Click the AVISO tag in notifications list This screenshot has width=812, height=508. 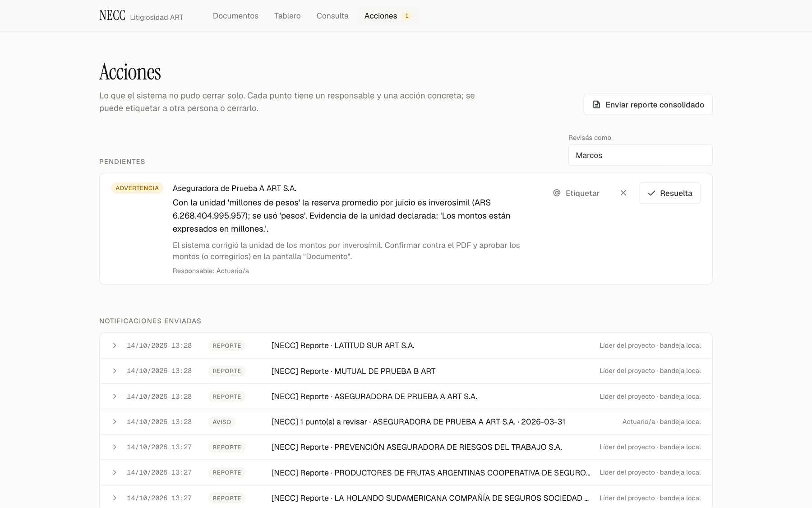221,422
